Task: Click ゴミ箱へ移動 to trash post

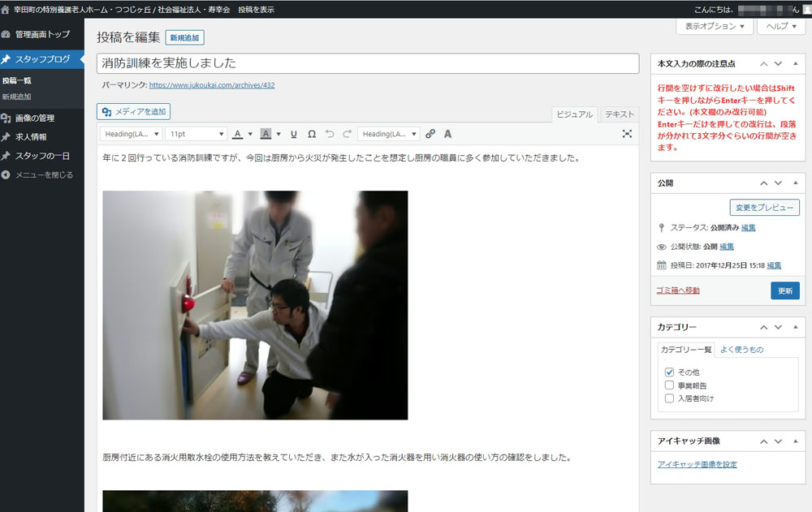Action: point(678,290)
